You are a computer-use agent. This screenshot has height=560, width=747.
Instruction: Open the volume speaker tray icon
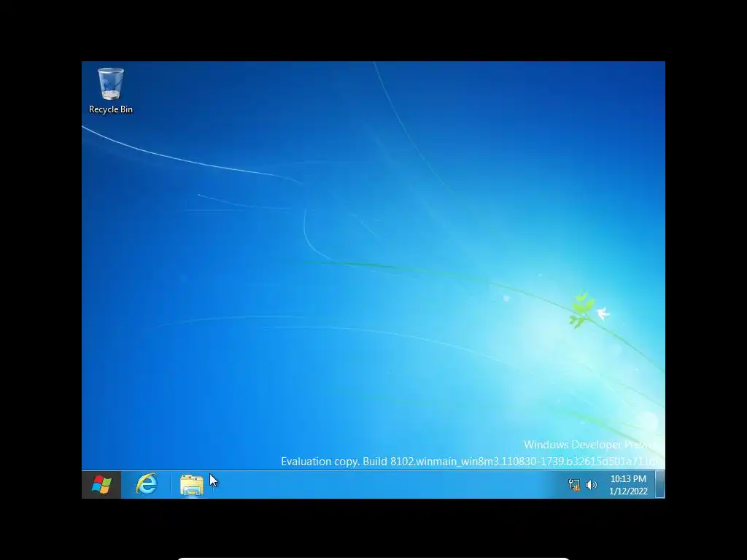[591, 485]
